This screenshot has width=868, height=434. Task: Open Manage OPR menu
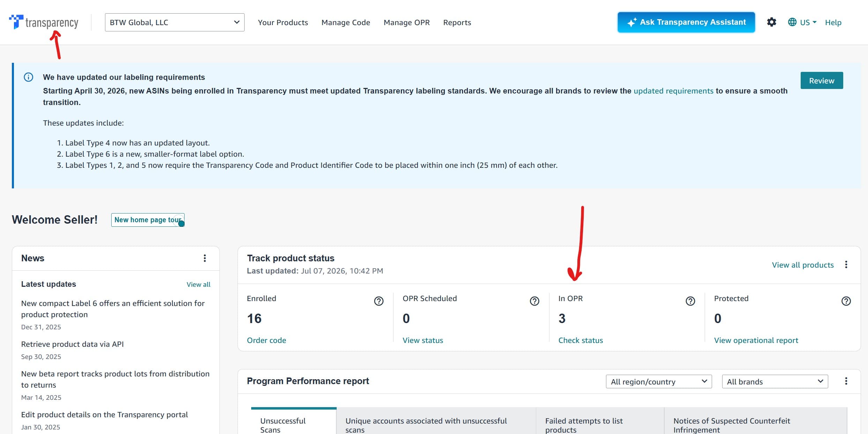(407, 22)
